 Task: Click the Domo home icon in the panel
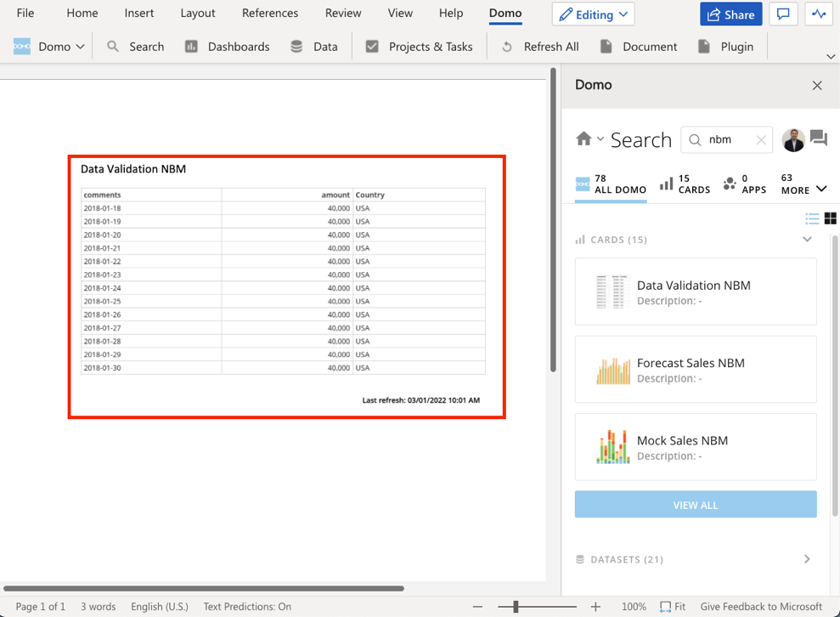[x=585, y=139]
